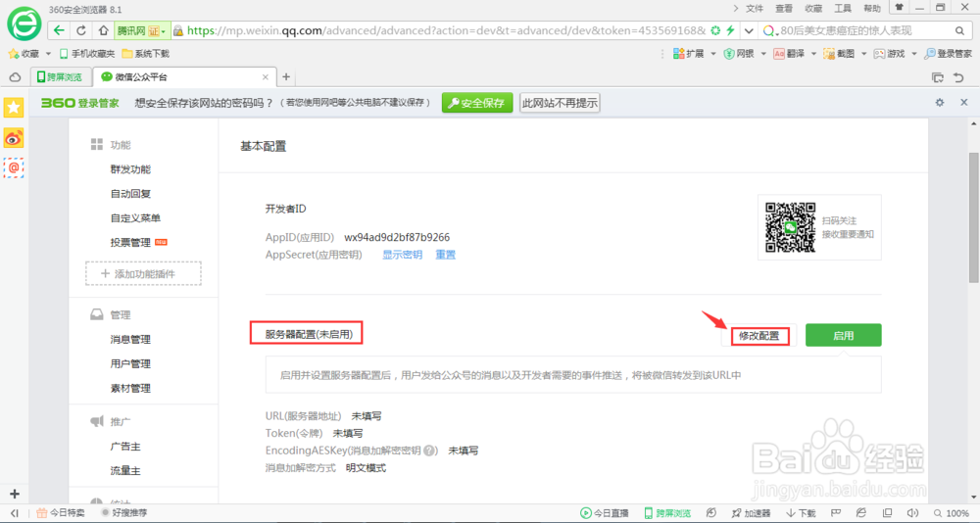Click the 360 browser logo

(24, 24)
